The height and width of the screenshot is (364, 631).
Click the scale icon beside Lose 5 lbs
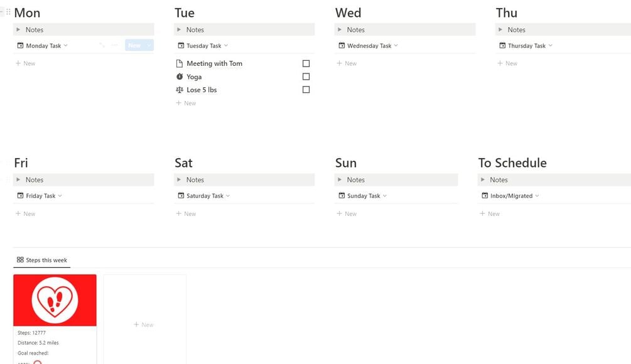tap(180, 90)
